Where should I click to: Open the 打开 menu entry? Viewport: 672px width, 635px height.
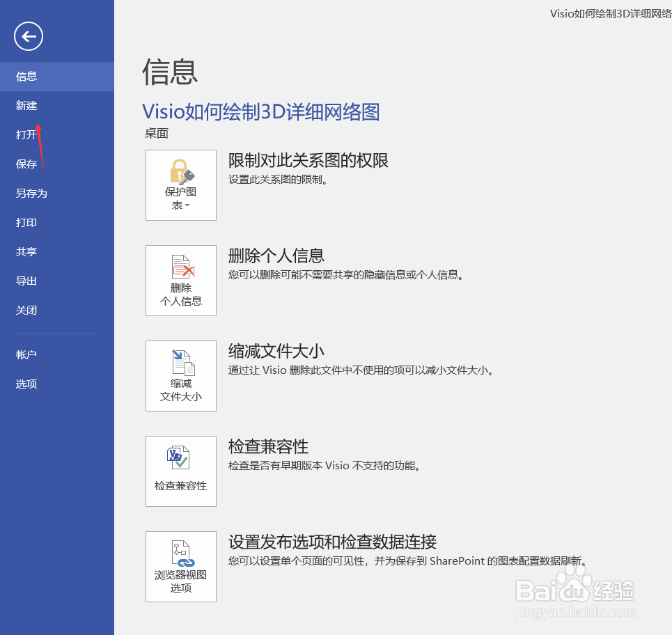(x=26, y=134)
